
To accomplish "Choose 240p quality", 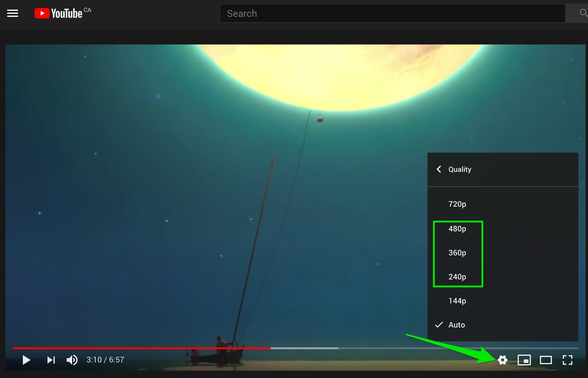I will (457, 277).
